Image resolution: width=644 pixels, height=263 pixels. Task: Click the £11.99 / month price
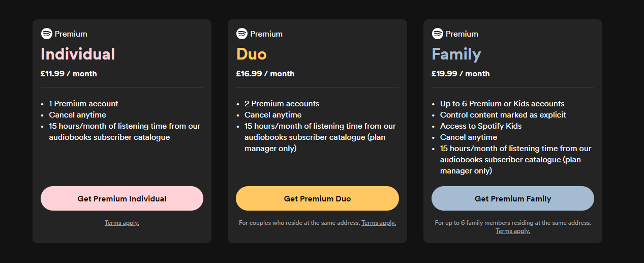pos(69,74)
